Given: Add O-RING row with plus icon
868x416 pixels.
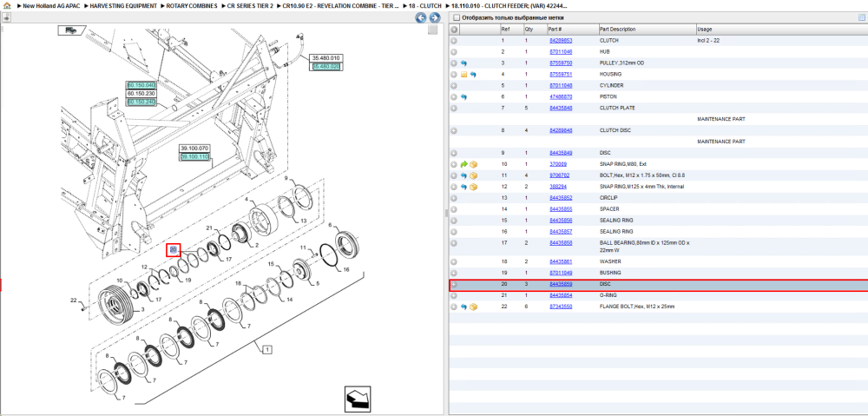Looking at the screenshot, I should [454, 295].
